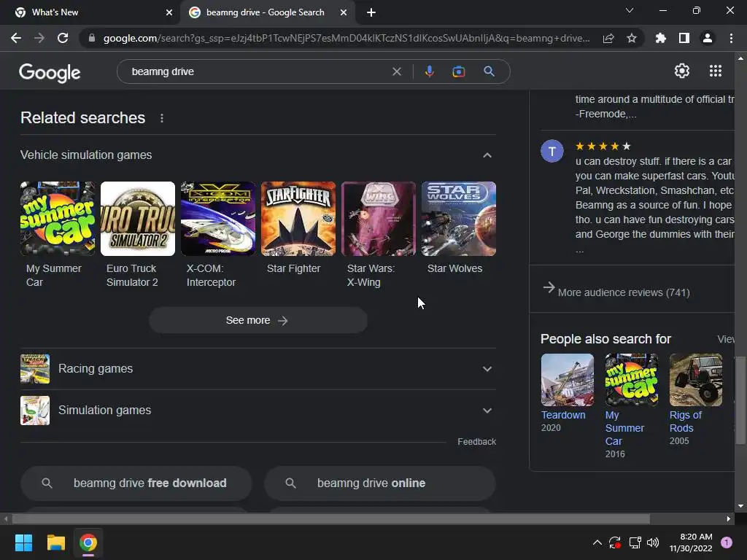Open the Google apps grid
The height and width of the screenshot is (560, 747).
pyautogui.click(x=716, y=71)
